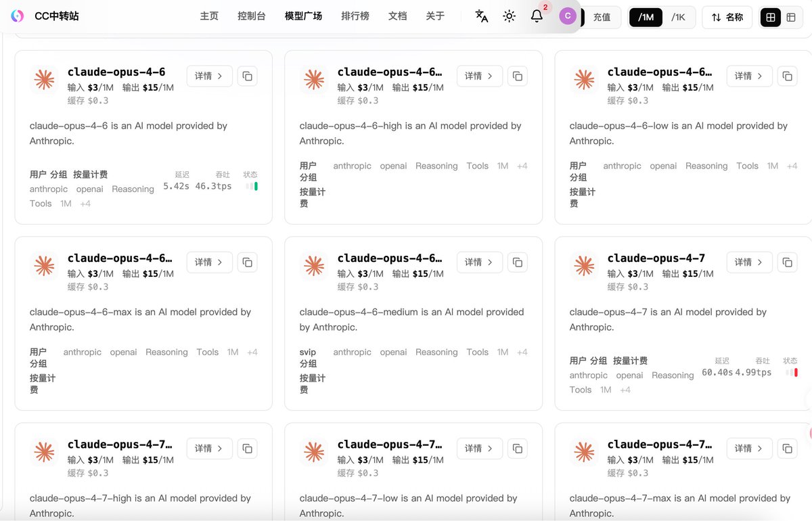
Task: Switch to grid card view
Action: click(x=771, y=17)
